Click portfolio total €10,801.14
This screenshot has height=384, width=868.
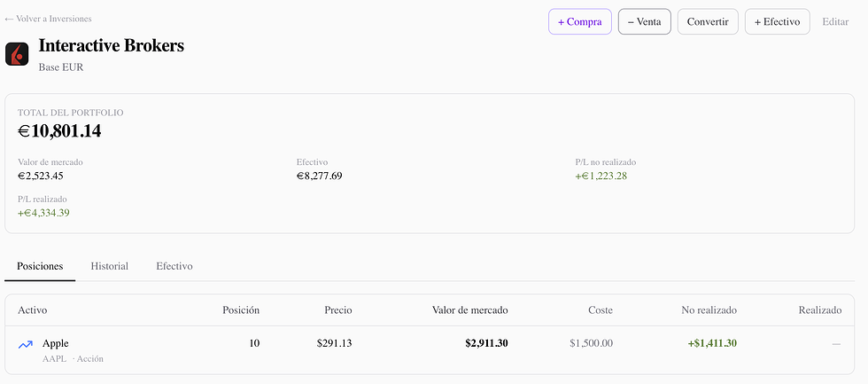point(59,132)
